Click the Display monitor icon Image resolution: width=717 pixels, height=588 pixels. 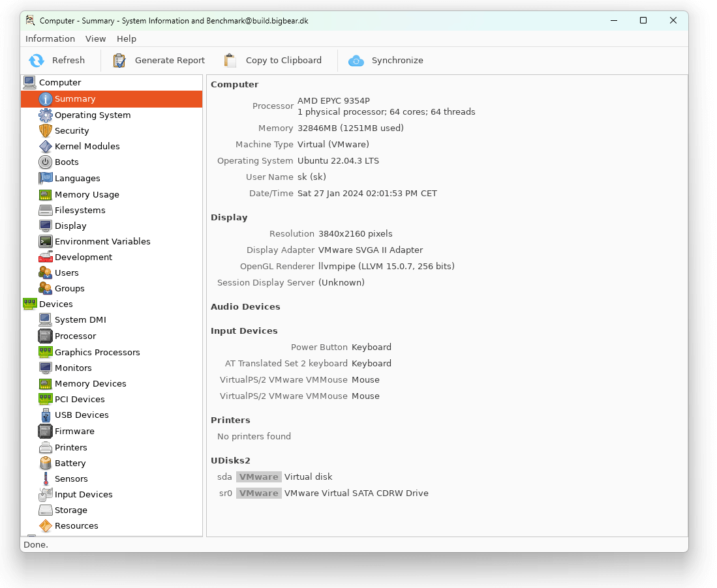pyautogui.click(x=45, y=226)
